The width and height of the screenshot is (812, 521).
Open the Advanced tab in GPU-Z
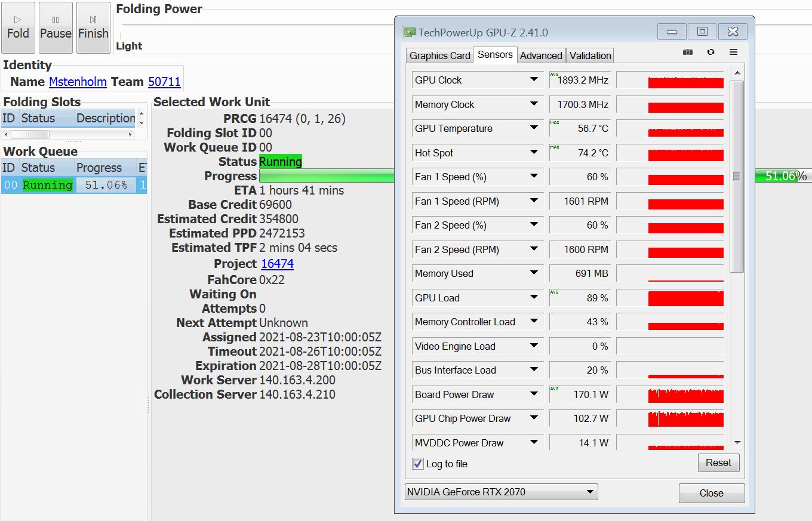541,56
